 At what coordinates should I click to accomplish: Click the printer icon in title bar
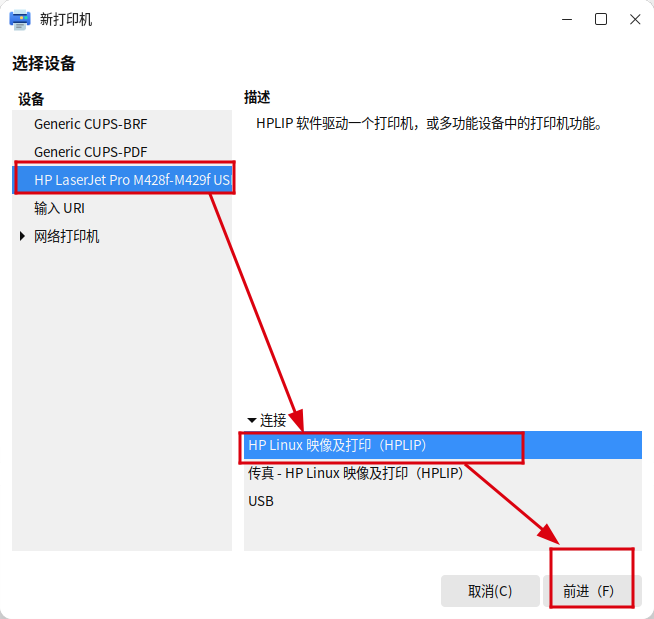pyautogui.click(x=20, y=19)
